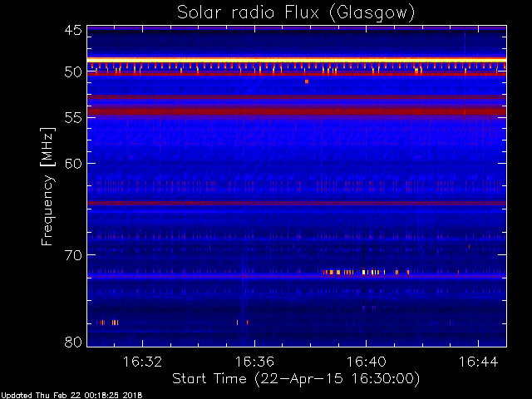Screen dimensions: 532x399
Task: Click the 'Start Time (22-Apr-15 16:30:00)' label
Action: pos(296,379)
